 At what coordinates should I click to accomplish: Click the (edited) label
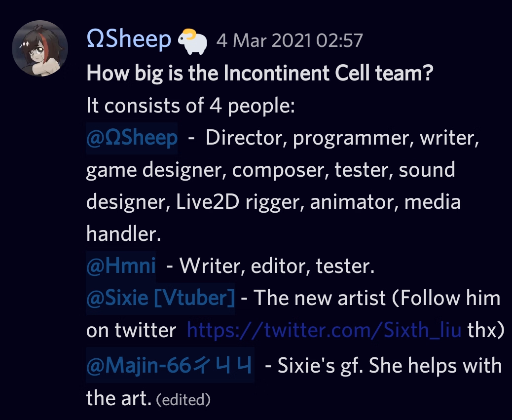point(183,399)
